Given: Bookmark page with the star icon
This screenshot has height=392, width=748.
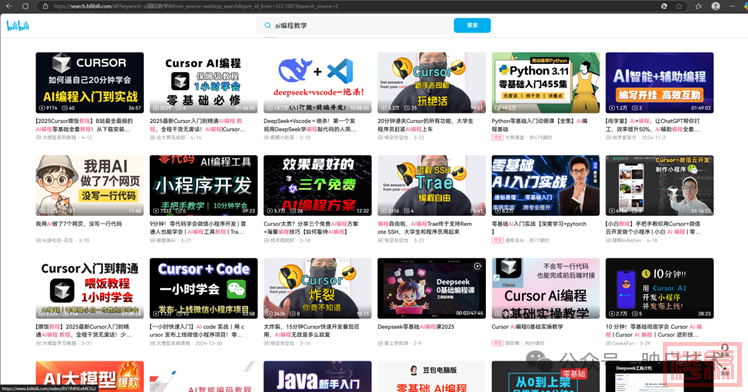Looking at the screenshot, I should 679,6.
